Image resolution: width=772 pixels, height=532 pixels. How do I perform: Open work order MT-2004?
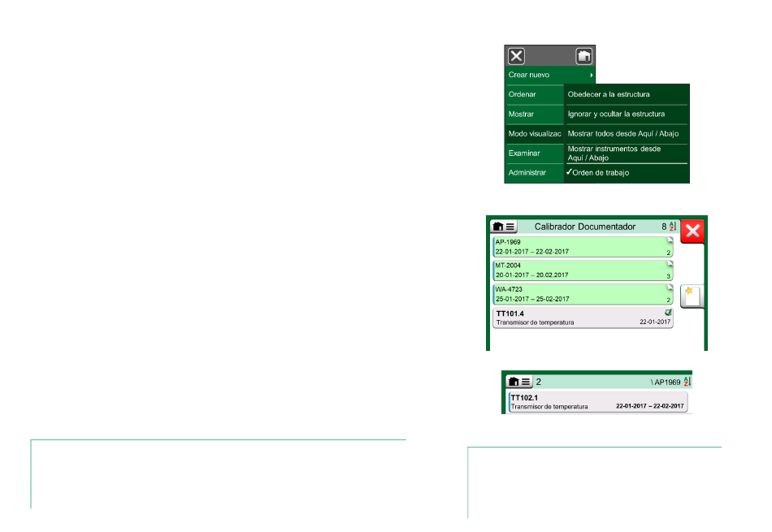583,270
